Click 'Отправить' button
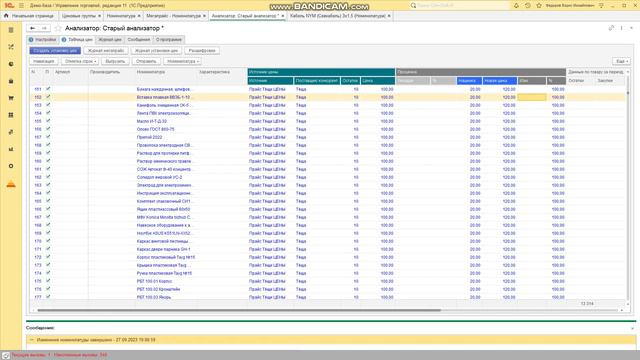Screen dimensions: 640x360 (x=146, y=61)
